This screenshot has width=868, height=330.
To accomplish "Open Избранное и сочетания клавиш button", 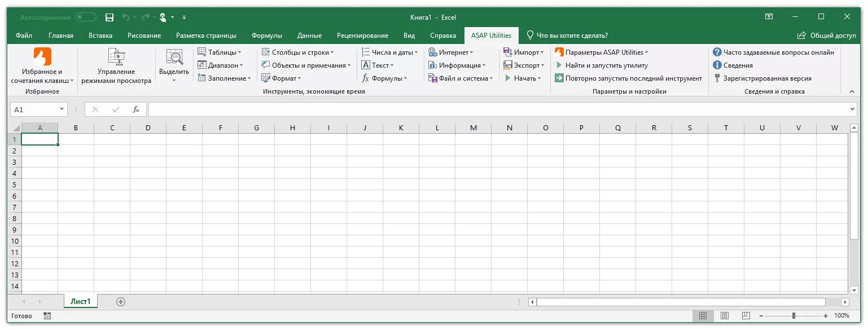I will coord(42,67).
